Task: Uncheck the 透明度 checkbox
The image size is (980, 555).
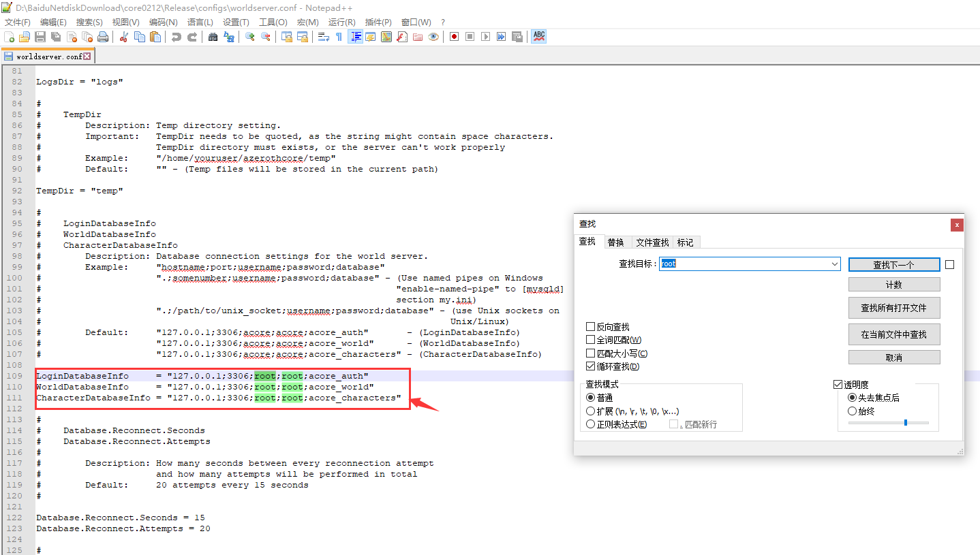Action: (838, 385)
